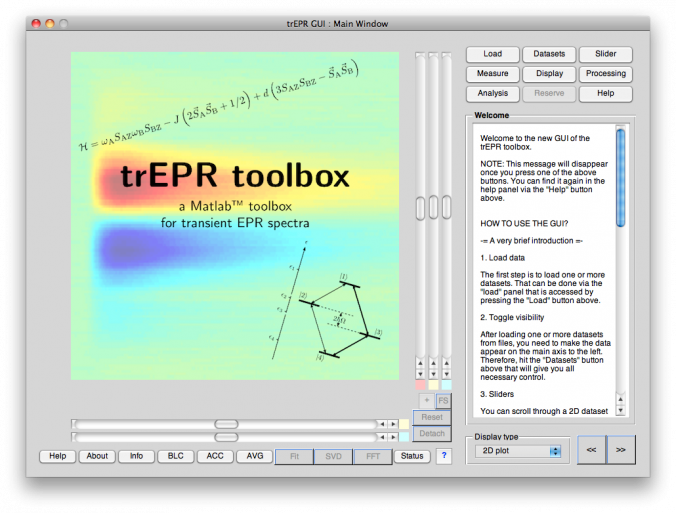Click down arrow of the first vertical slider
This screenshot has height=513, width=676.
tap(420, 374)
